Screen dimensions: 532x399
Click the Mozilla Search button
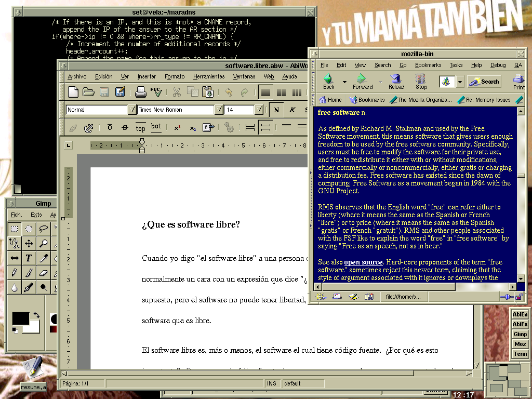484,82
